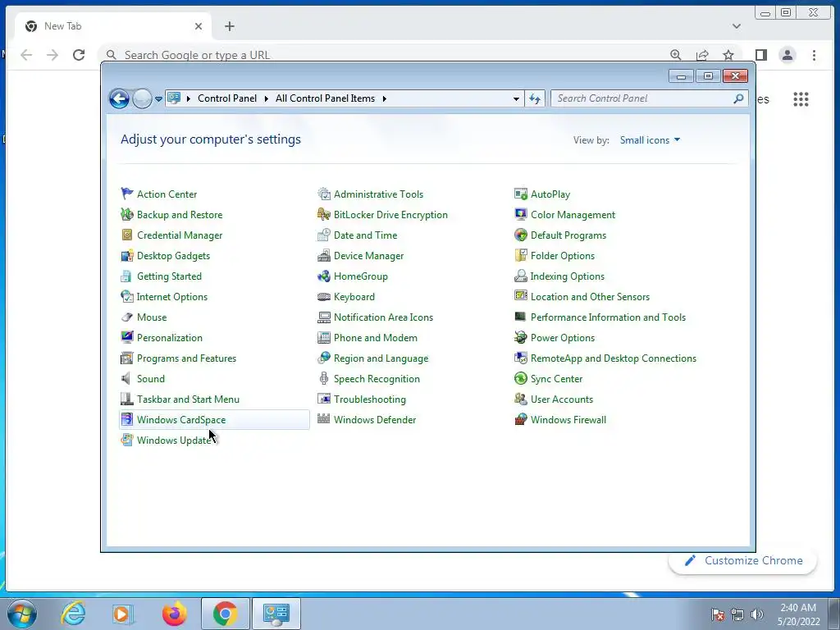Expand the arrow after Control Panel breadcrumb

coord(267,98)
